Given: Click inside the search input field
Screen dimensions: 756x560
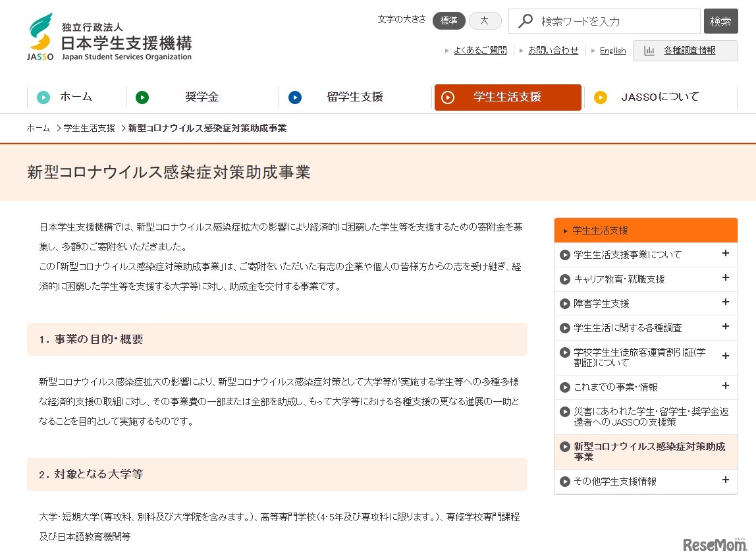Looking at the screenshot, I should pos(593,21).
